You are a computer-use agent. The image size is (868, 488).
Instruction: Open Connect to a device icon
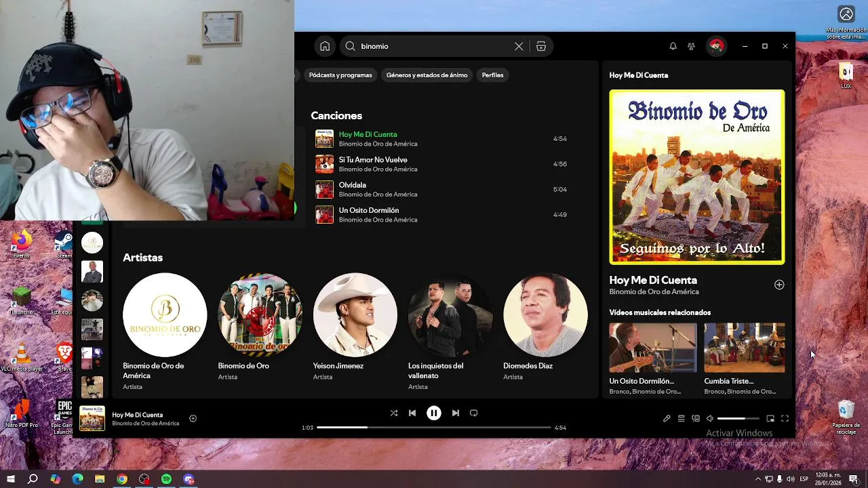pyautogui.click(x=696, y=419)
